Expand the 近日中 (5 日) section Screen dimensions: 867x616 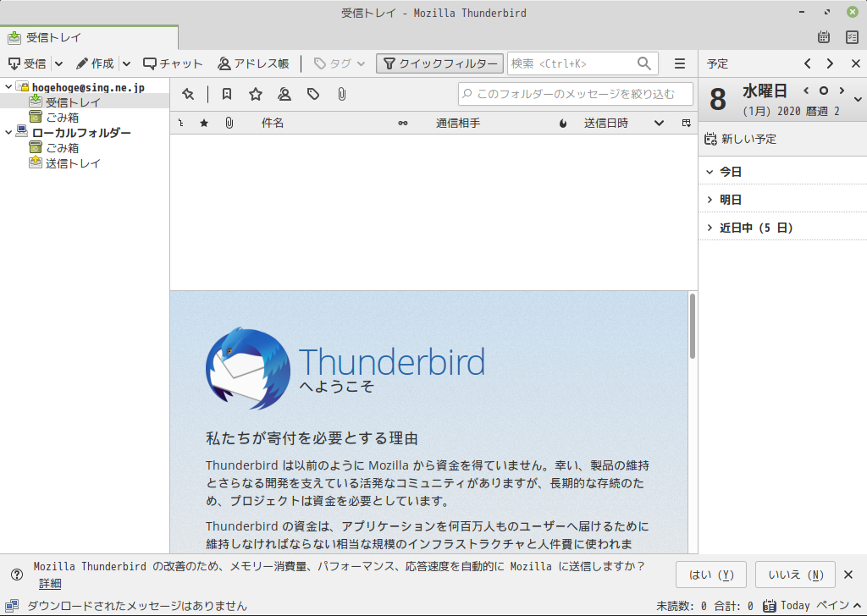click(710, 228)
